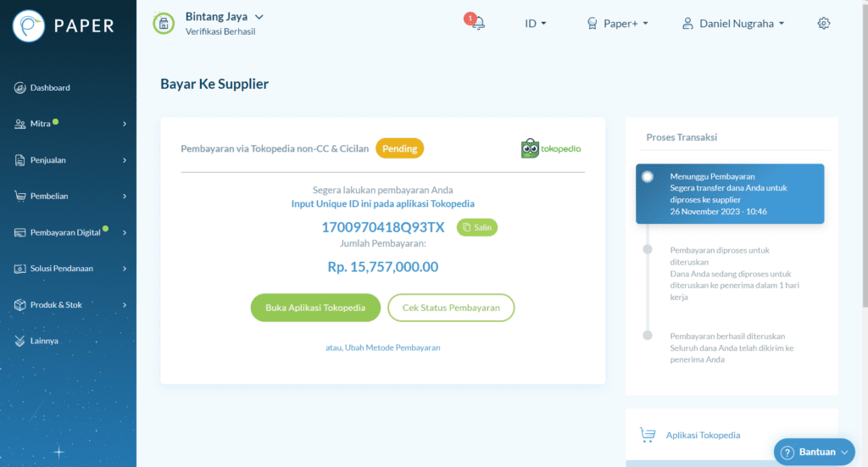This screenshot has width=868, height=467.
Task: Click the Buka Aplikasi Tokopedia button
Action: coord(314,308)
